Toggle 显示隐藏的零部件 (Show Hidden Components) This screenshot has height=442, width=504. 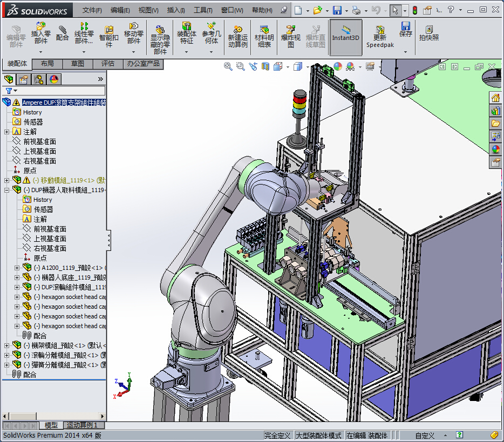(160, 33)
